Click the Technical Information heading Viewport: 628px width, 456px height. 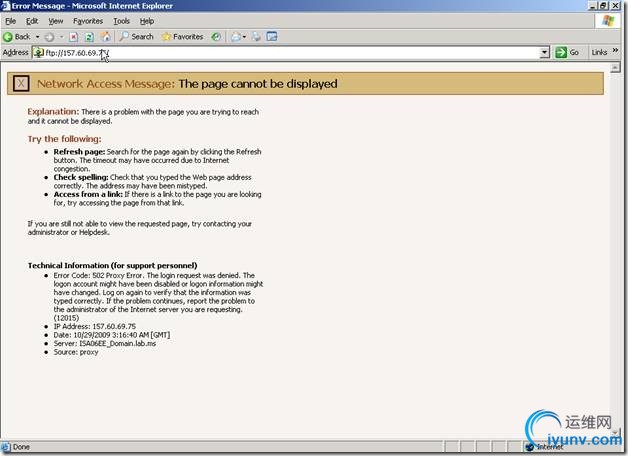[113, 265]
